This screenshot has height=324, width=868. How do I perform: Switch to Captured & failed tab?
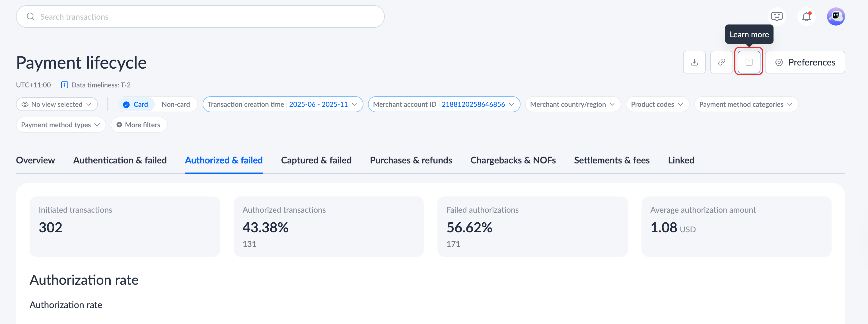coord(316,160)
